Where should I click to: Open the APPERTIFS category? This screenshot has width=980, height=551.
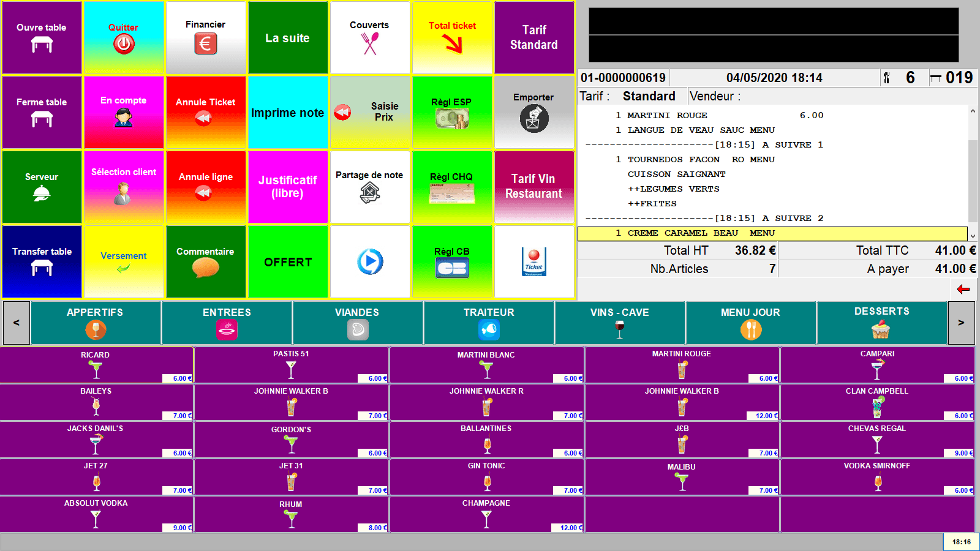click(x=96, y=323)
